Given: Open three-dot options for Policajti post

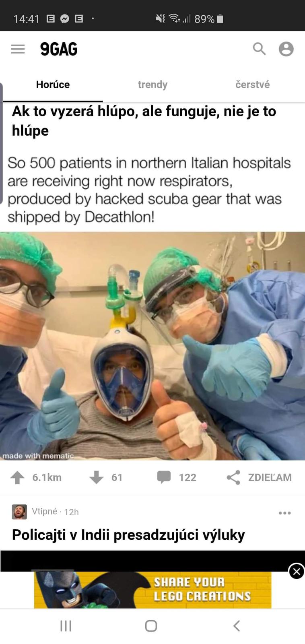Looking at the screenshot, I should (x=284, y=513).
